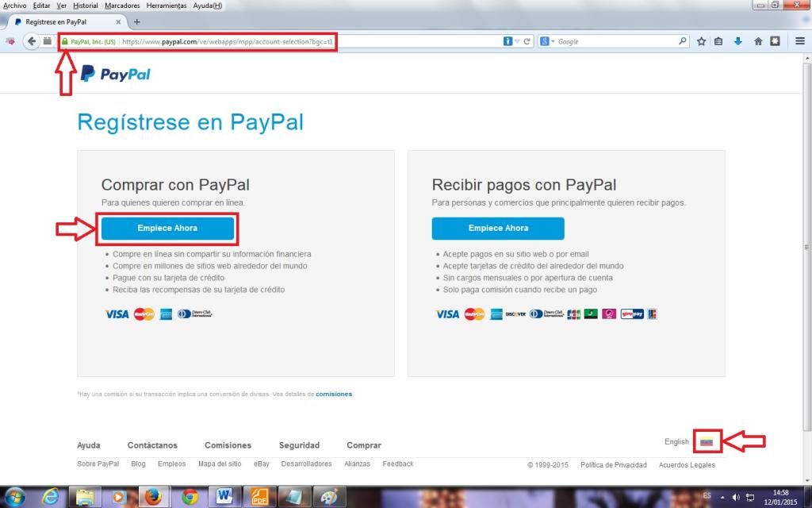Click the ES language indicator in tray
Viewport: 812px width, 508px height.
707,495
